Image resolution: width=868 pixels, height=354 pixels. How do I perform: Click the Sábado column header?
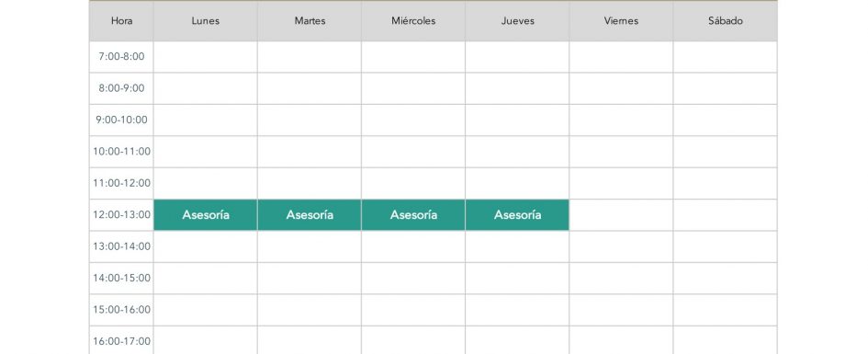[x=726, y=21]
